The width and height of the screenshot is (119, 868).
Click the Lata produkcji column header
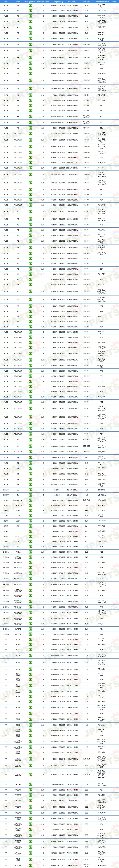pos(58,2)
